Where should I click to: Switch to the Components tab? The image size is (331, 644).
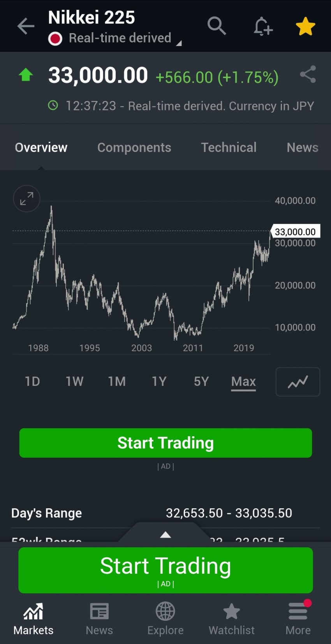click(x=134, y=147)
